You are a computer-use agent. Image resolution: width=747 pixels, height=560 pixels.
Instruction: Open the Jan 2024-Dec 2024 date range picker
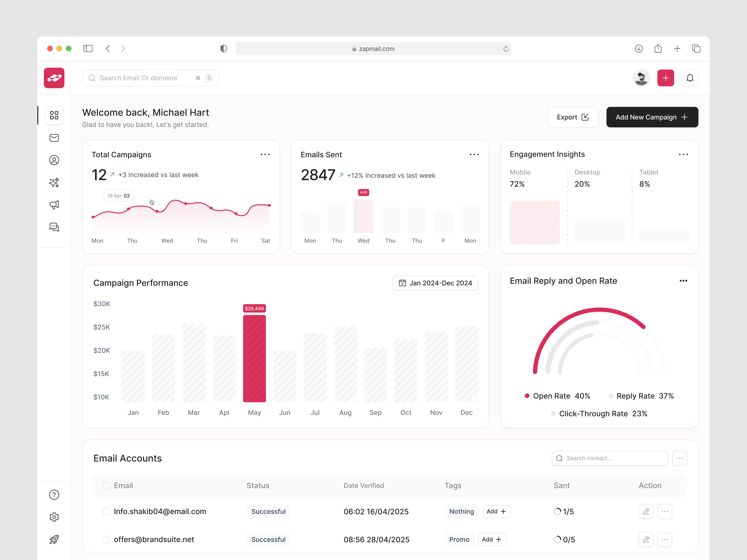click(x=435, y=283)
